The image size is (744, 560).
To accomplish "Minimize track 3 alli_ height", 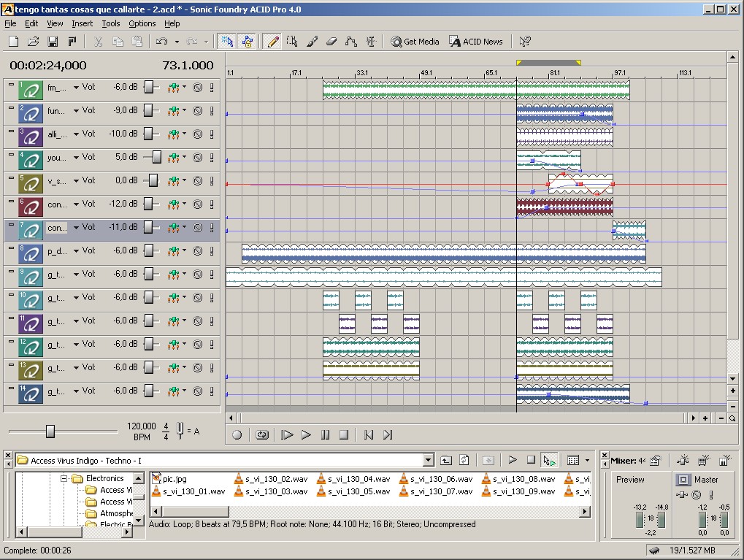I will click(x=12, y=131).
